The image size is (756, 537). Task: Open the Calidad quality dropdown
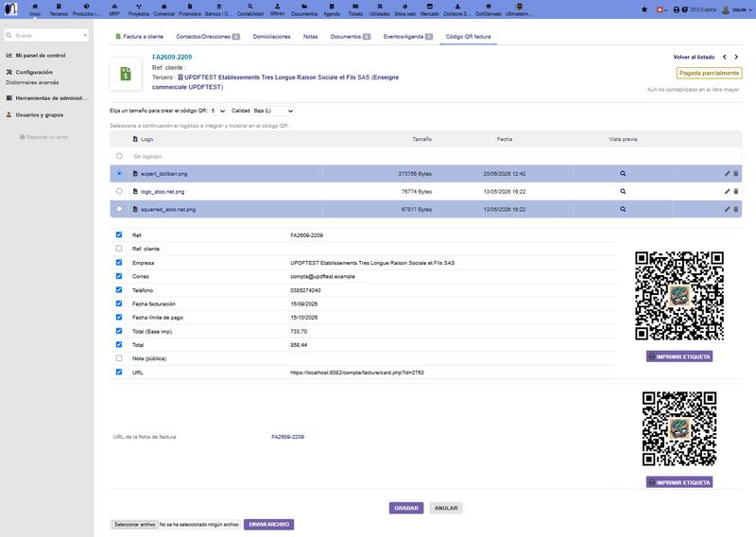tap(273, 111)
